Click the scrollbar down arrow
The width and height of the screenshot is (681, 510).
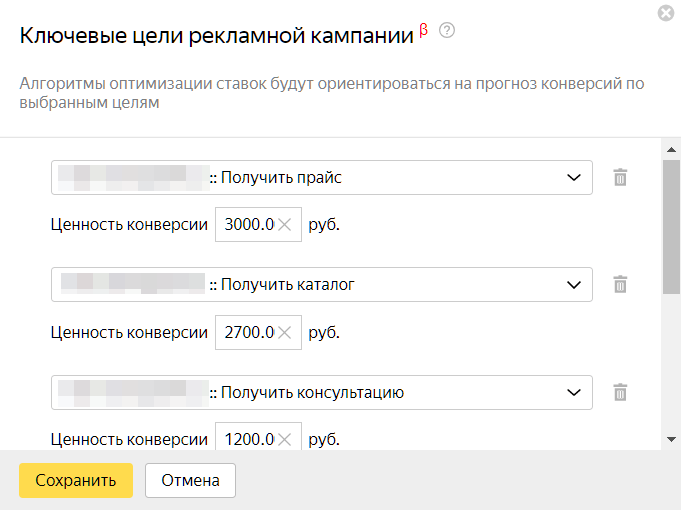671,440
